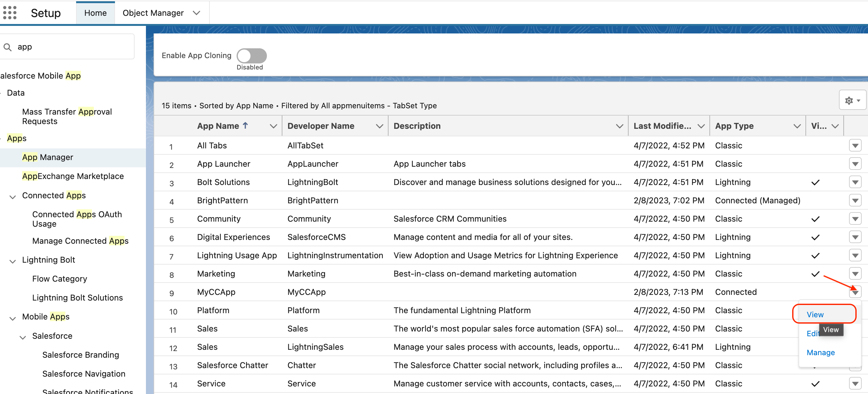Open Description column menu chevron
Viewport: 868px width, 394px height.
coord(619,126)
